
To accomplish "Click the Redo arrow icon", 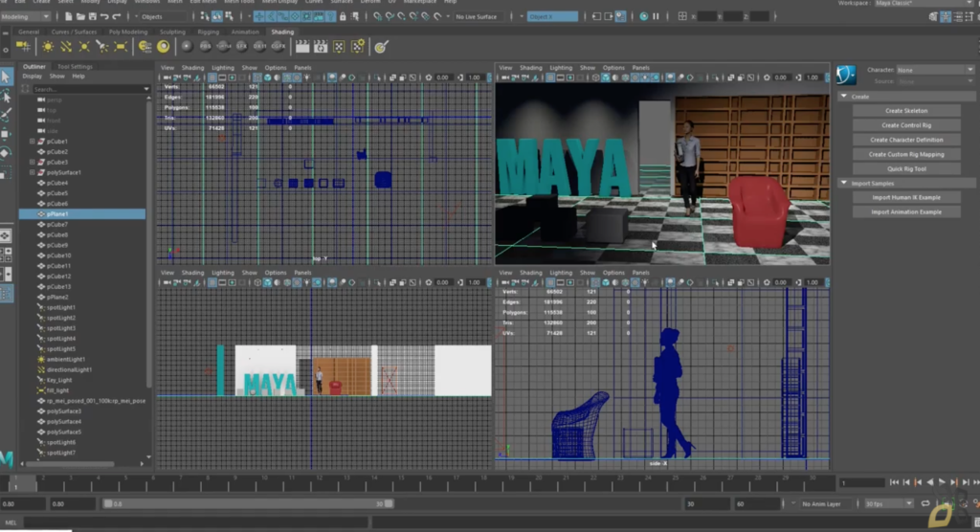I will [x=116, y=17].
